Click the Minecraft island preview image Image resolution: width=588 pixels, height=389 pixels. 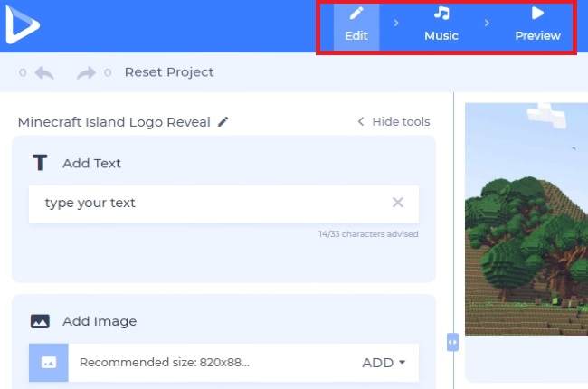tap(526, 217)
